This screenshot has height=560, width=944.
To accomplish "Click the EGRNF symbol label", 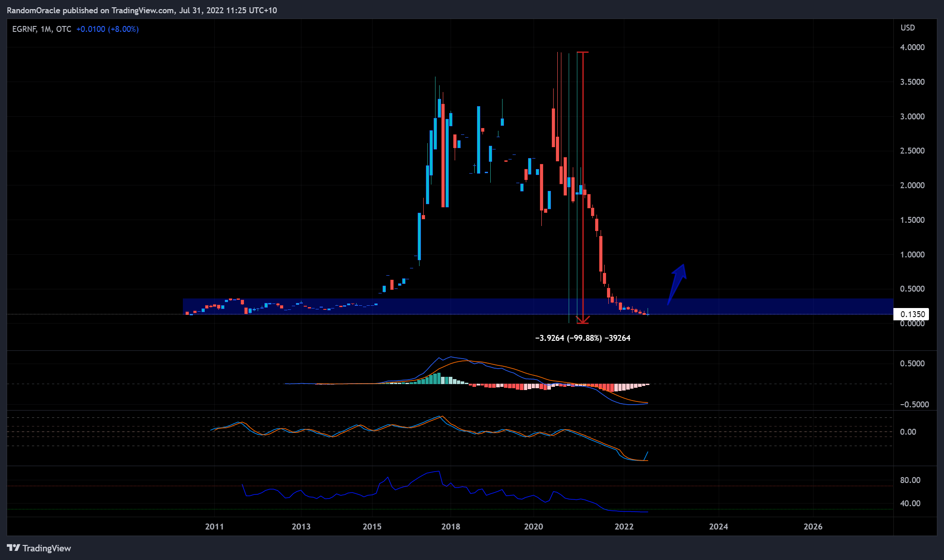I will (25, 29).
